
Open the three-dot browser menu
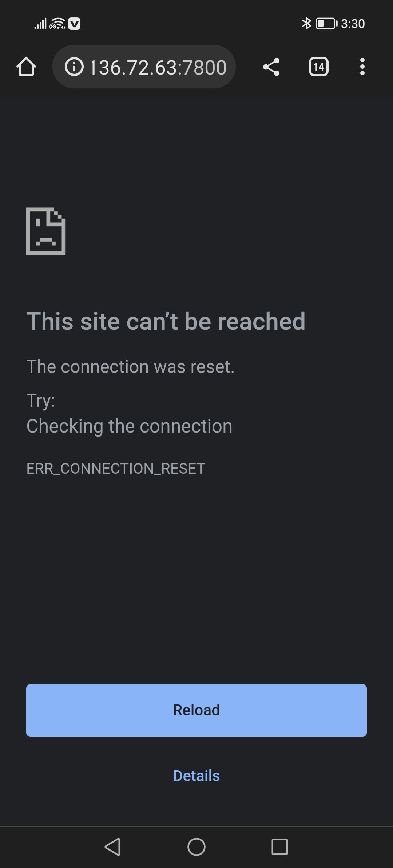[x=362, y=67]
